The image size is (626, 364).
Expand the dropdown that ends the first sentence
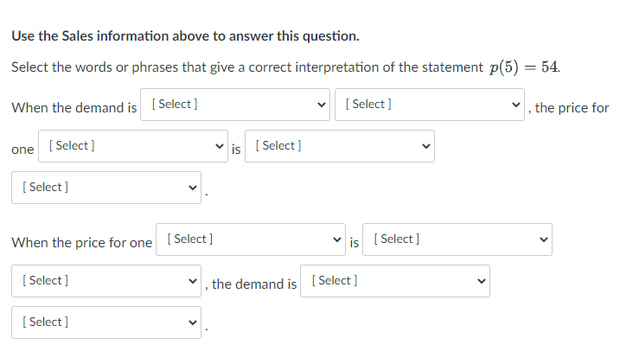coord(106,188)
